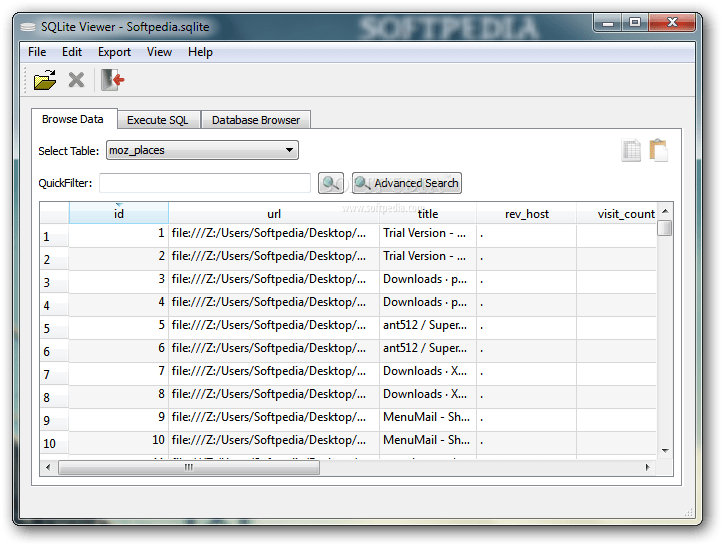Image resolution: width=723 pixels, height=546 pixels.
Task: Select row header 7
Action: click(54, 374)
